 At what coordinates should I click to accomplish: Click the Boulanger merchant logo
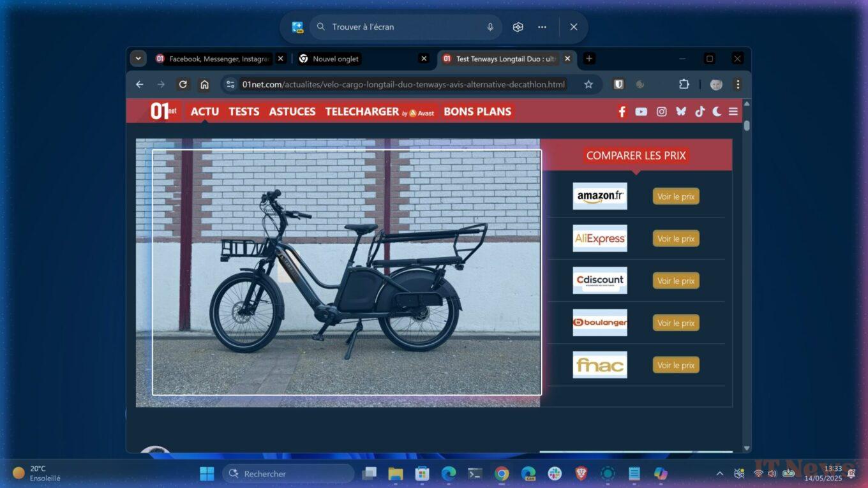click(600, 323)
